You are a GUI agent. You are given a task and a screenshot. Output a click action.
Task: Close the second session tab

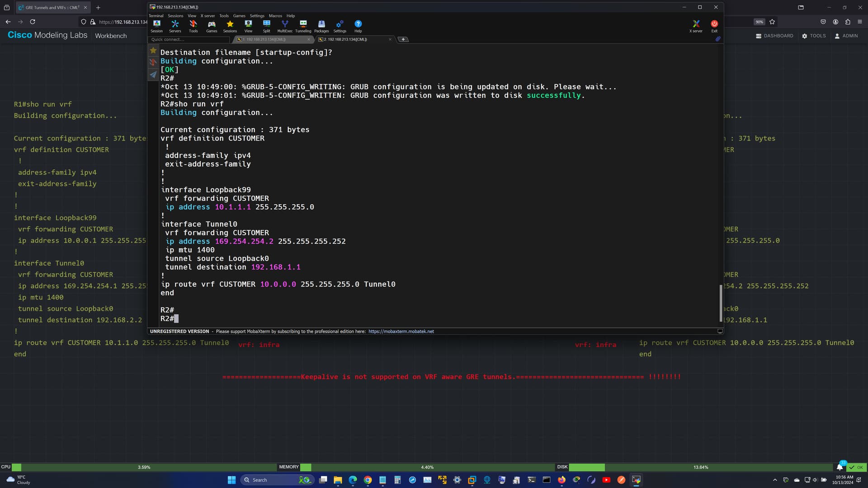[x=390, y=39]
